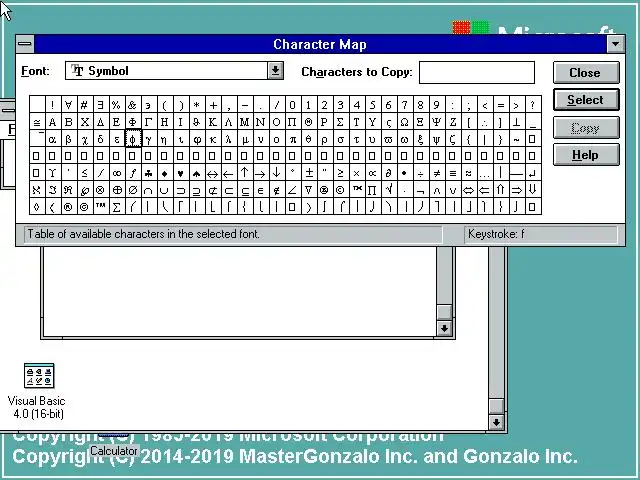The height and width of the screenshot is (480, 640).
Task: Click outer background window's scroll down arrow
Action: (x=496, y=422)
